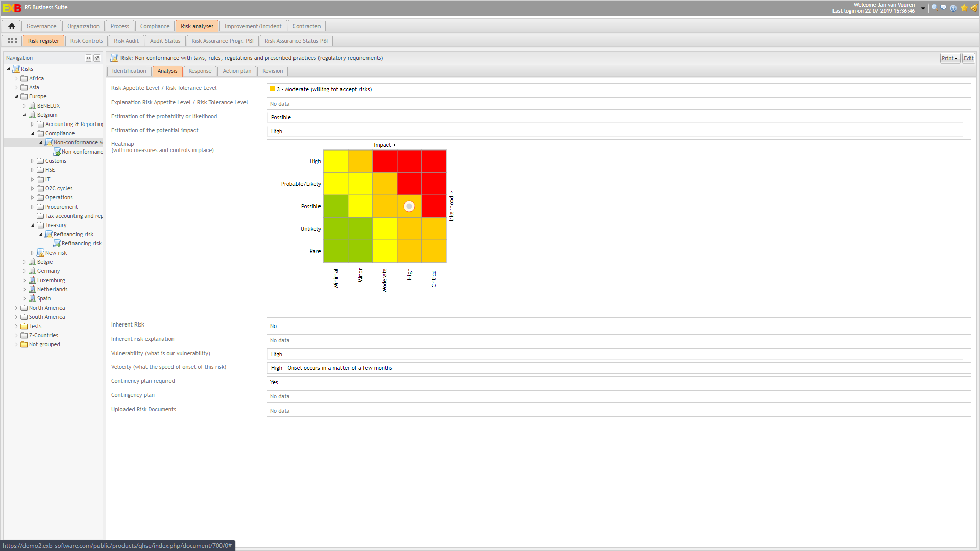Open the Print dropdown
980x551 pixels.
949,58
